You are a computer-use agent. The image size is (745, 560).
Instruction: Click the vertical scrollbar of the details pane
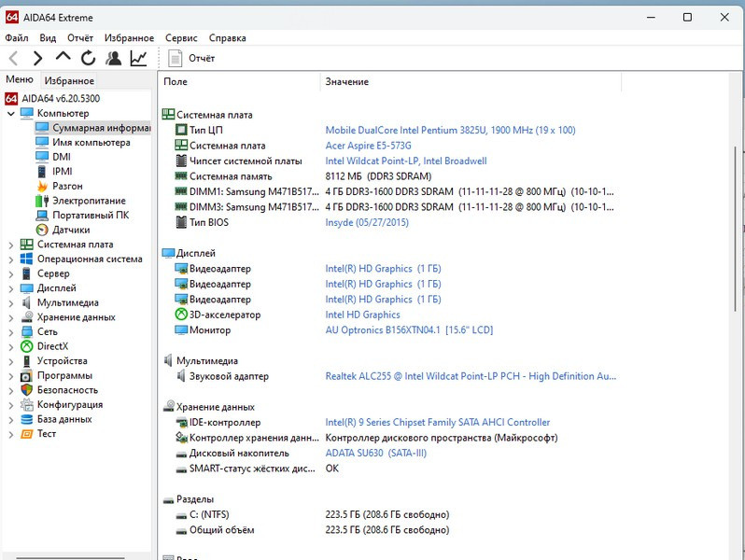736,228
